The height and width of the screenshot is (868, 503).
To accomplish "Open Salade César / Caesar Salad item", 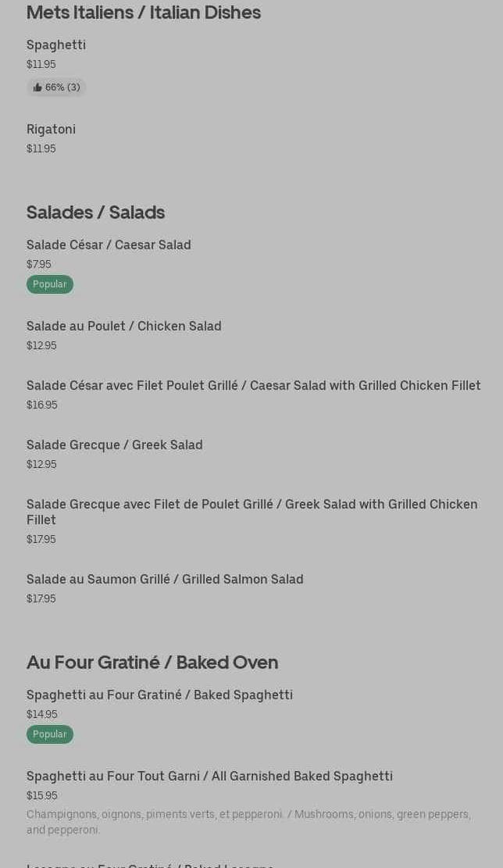I will pos(109,245).
